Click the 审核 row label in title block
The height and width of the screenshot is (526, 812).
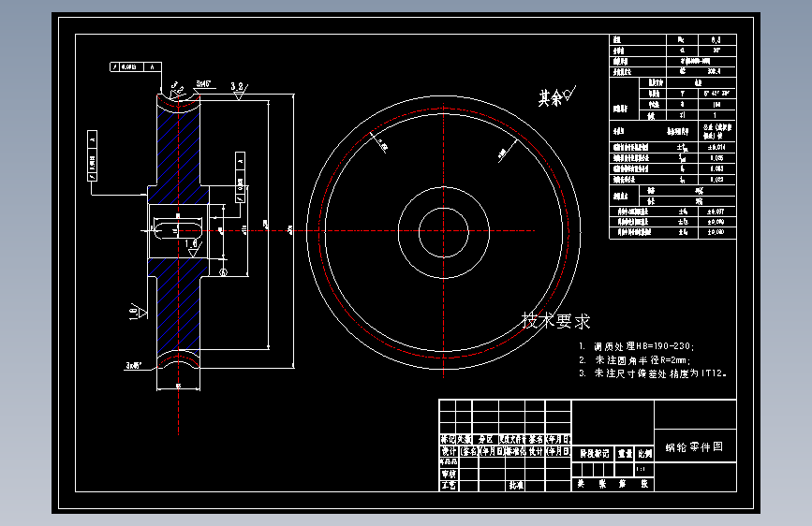(x=449, y=474)
